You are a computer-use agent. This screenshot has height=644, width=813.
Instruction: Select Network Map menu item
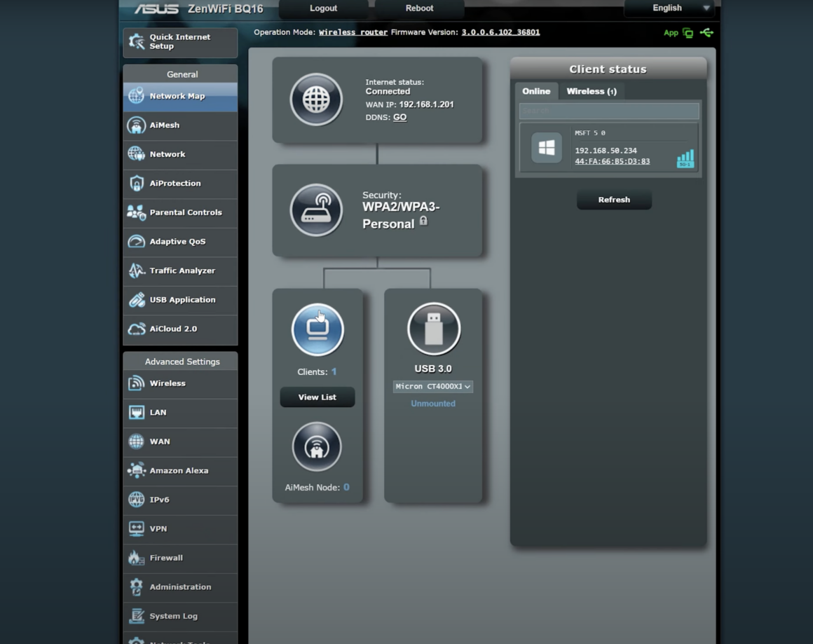[x=180, y=96]
